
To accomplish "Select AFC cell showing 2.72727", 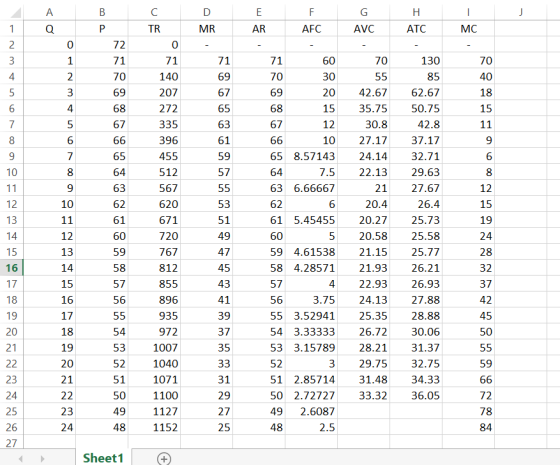I will click(311, 395).
